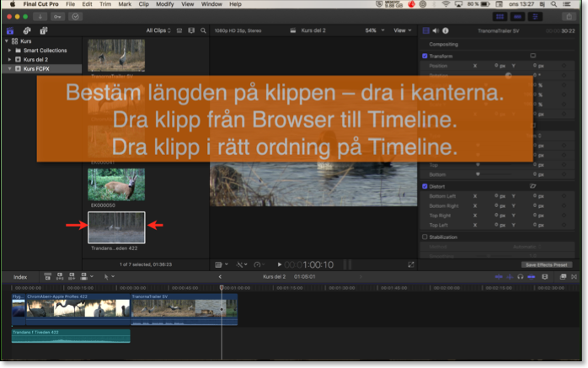Toggle the Timeline panel visibility button
588x368 pixels.
click(x=517, y=17)
